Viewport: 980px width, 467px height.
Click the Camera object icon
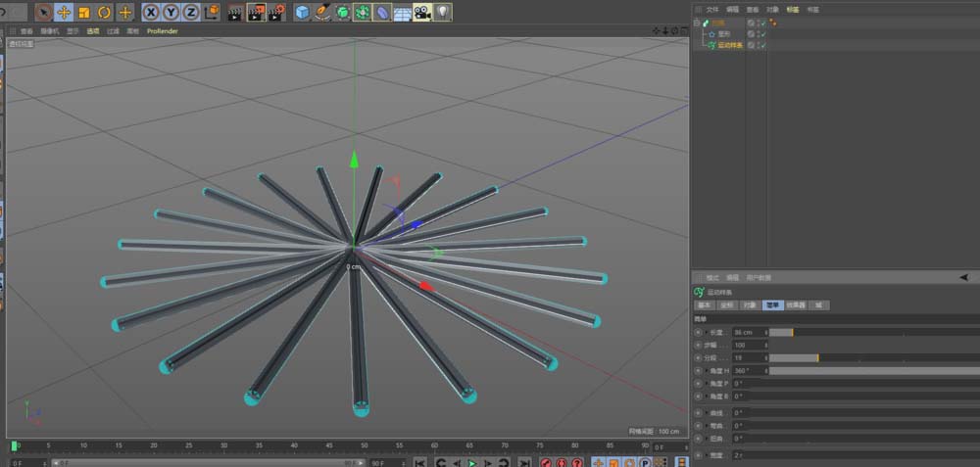click(x=421, y=13)
